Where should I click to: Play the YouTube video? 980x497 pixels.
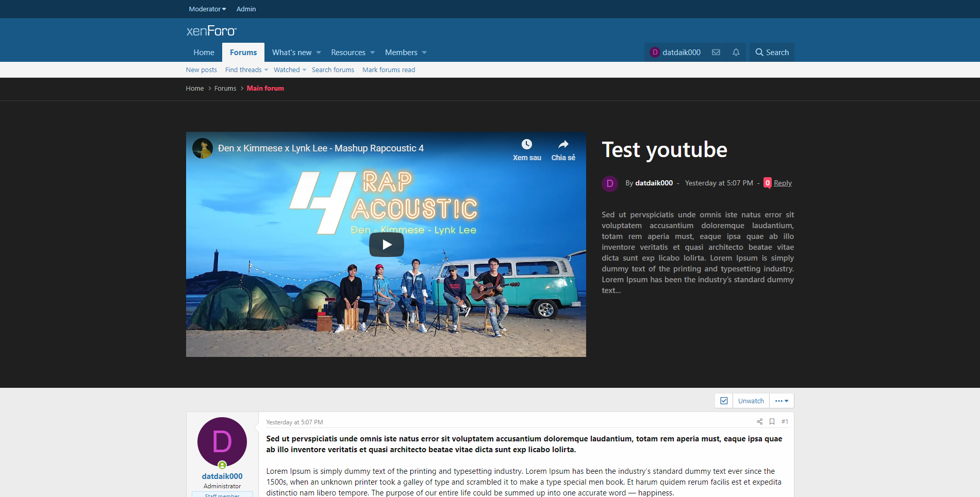386,245
